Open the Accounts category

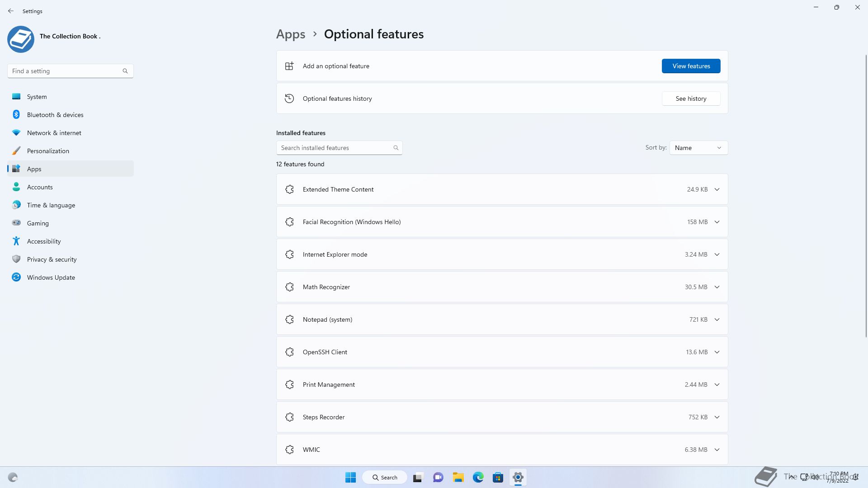tap(71, 187)
